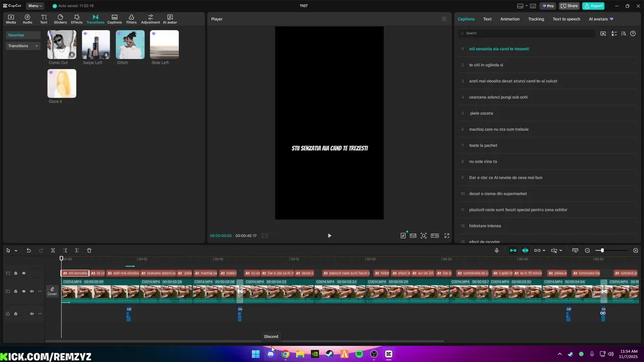
Task: Click the Export button
Action: click(x=593, y=6)
